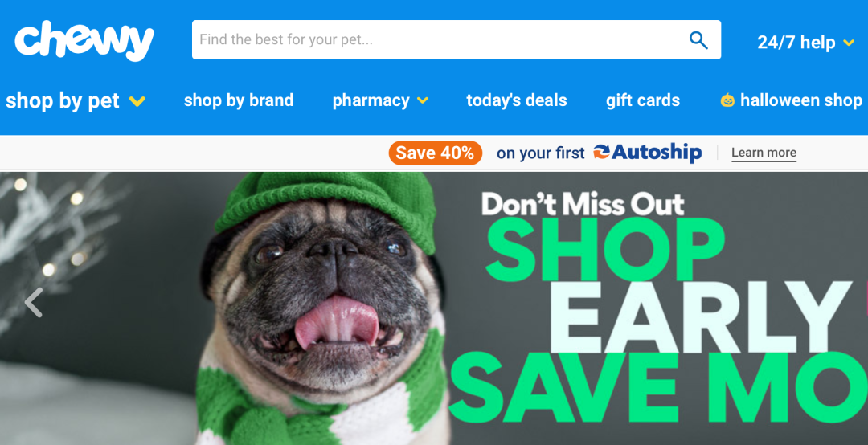Viewport: 868px width, 445px height.
Task: Open the gift cards page
Action: click(643, 100)
